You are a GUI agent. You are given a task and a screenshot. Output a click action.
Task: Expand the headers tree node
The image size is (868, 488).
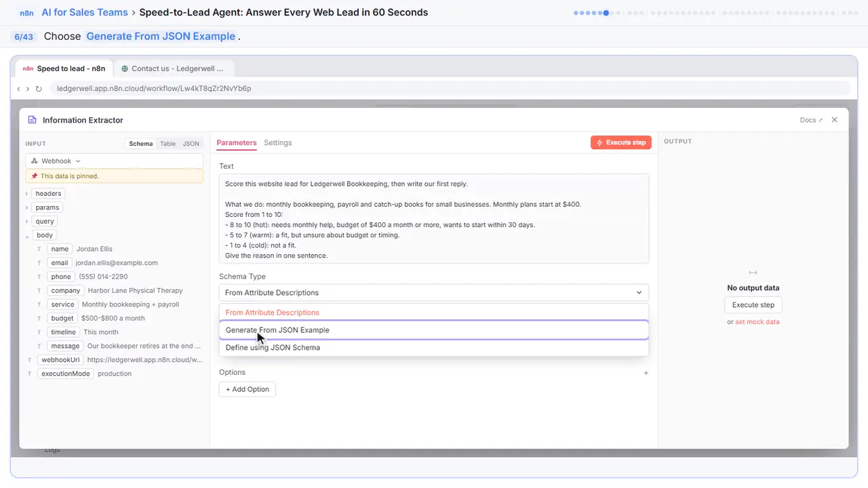click(x=27, y=194)
